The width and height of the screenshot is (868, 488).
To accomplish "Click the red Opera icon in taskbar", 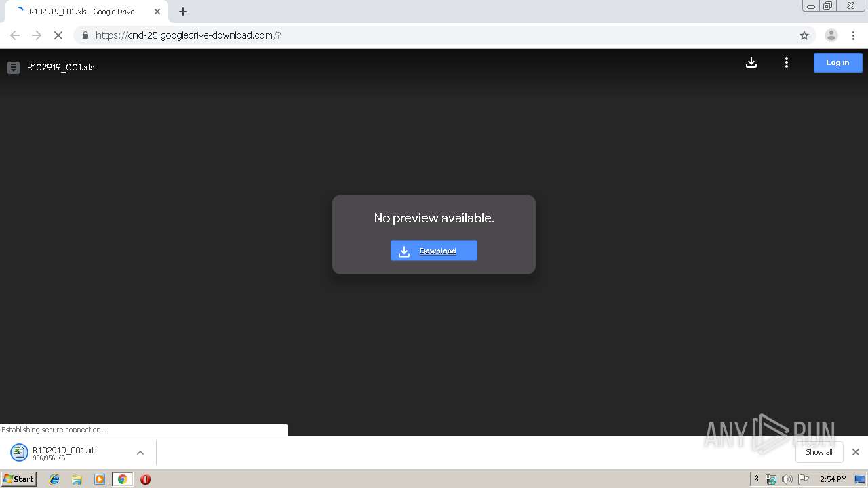I will pos(145,479).
